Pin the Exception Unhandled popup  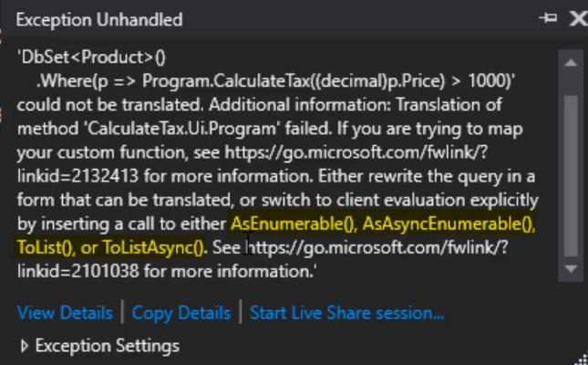[x=548, y=18]
